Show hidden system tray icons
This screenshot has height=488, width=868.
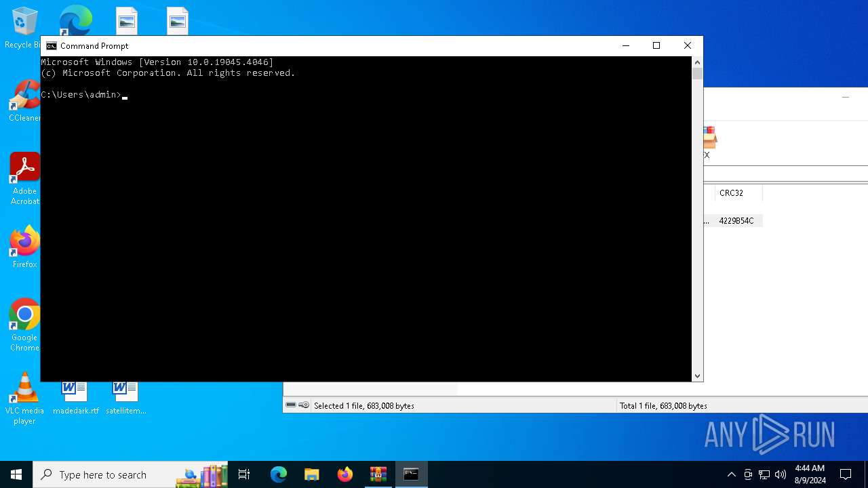[731, 474]
